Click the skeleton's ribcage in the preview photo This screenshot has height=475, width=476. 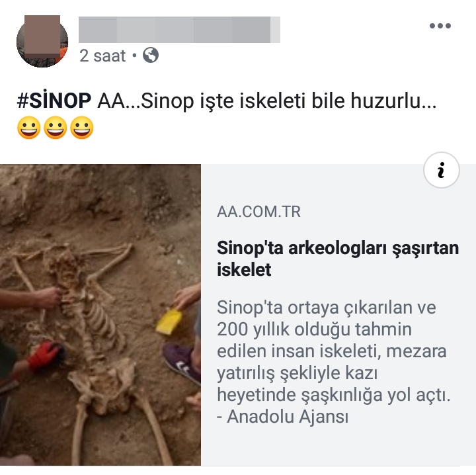99,322
